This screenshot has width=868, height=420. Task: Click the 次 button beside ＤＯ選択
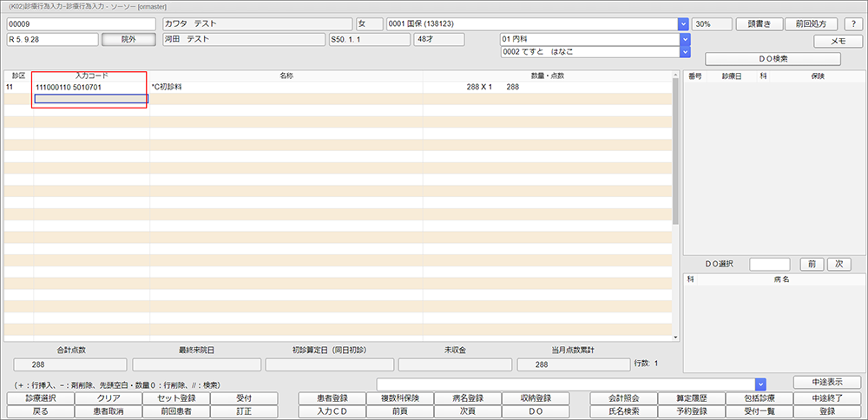tap(838, 264)
